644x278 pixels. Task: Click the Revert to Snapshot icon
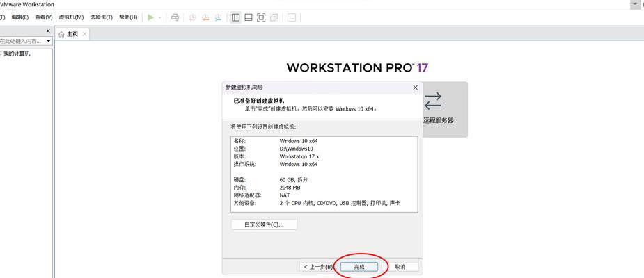pyautogui.click(x=205, y=17)
